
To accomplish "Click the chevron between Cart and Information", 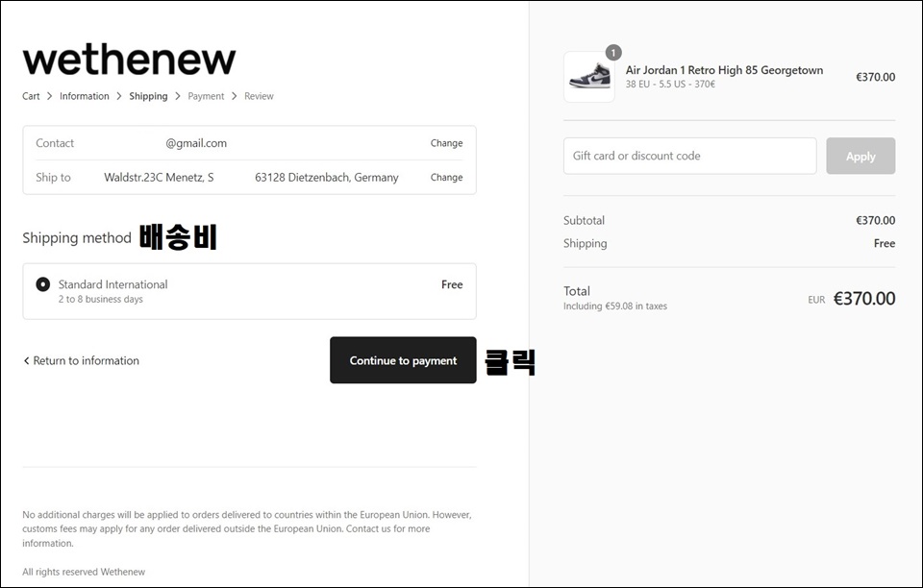I will pos(49,96).
